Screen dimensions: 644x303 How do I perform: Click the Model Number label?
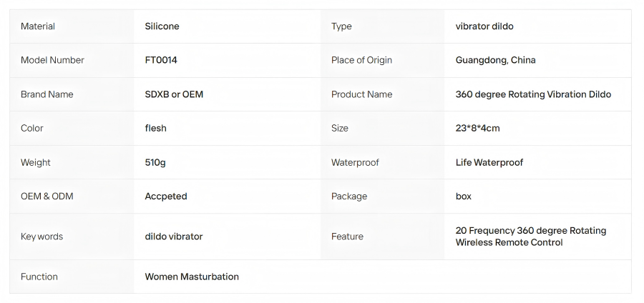[52, 60]
